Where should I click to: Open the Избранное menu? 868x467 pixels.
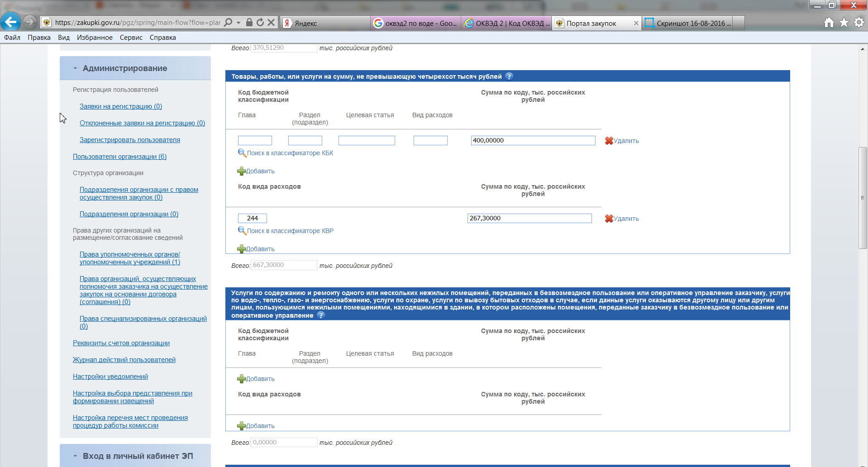(x=94, y=38)
